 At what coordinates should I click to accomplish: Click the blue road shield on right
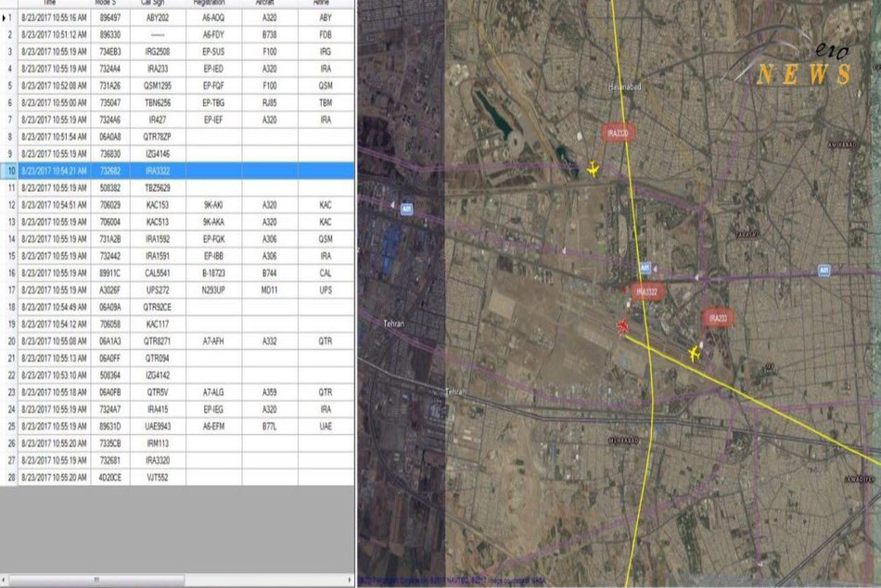tap(824, 271)
